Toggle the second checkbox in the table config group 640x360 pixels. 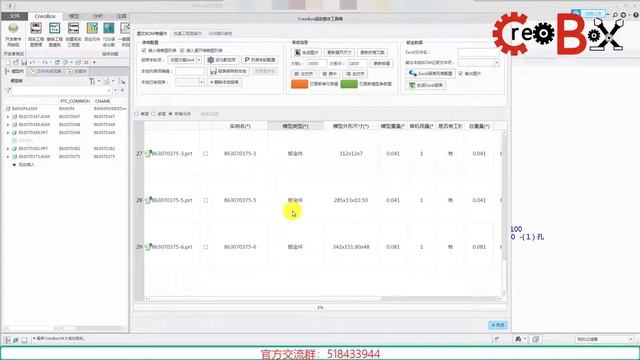coord(182,50)
